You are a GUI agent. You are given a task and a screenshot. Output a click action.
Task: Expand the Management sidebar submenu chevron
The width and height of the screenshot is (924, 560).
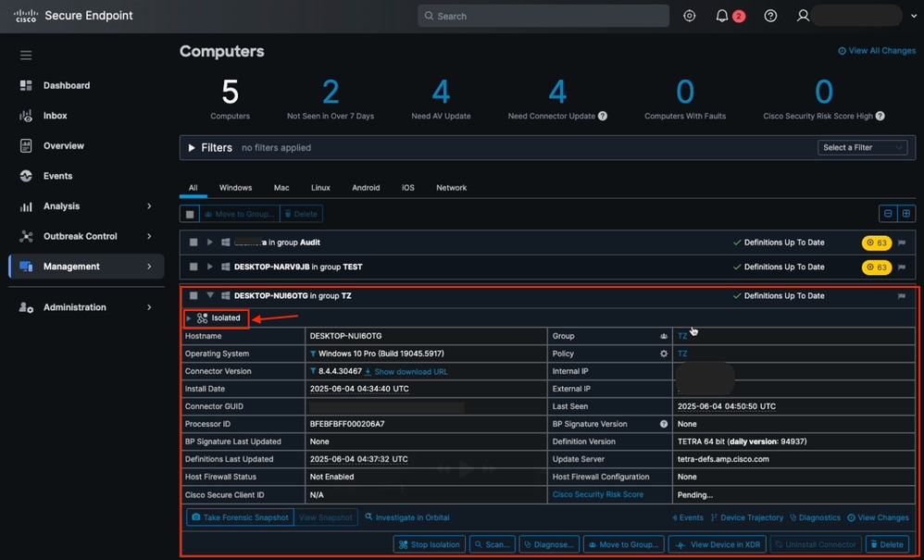[149, 267]
